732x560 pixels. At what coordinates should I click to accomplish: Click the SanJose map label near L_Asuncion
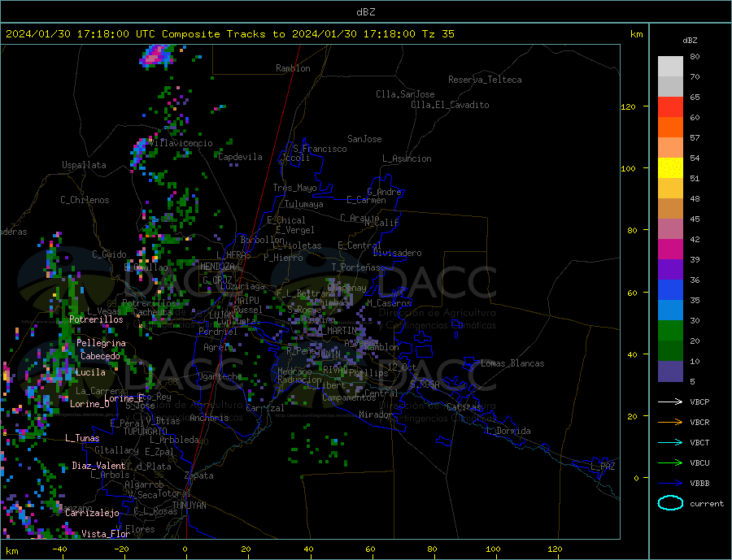[x=364, y=139]
